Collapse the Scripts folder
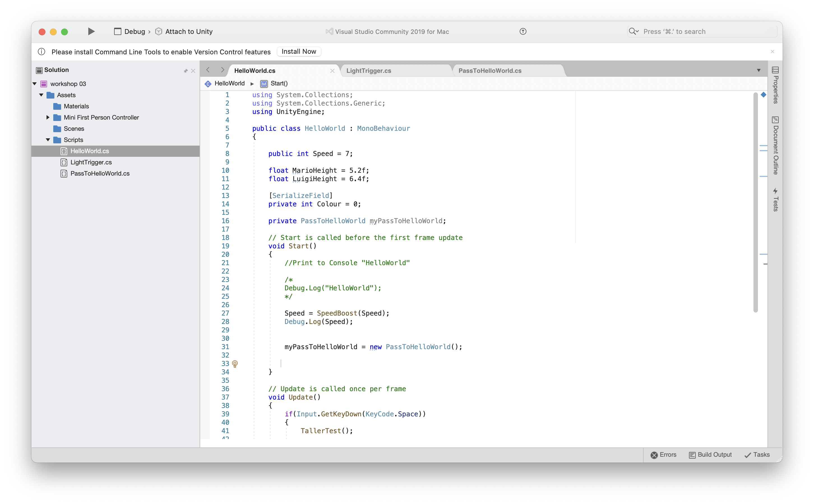This screenshot has height=504, width=814. (48, 140)
